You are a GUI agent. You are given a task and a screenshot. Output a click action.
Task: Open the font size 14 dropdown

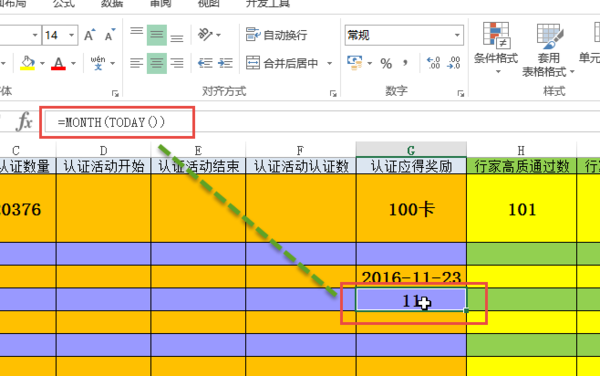tap(72, 35)
